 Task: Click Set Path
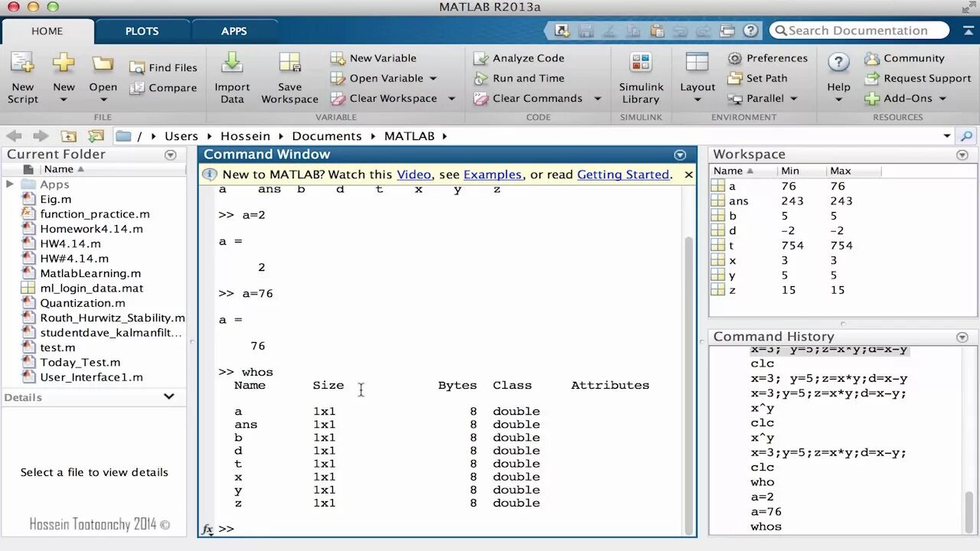click(757, 78)
